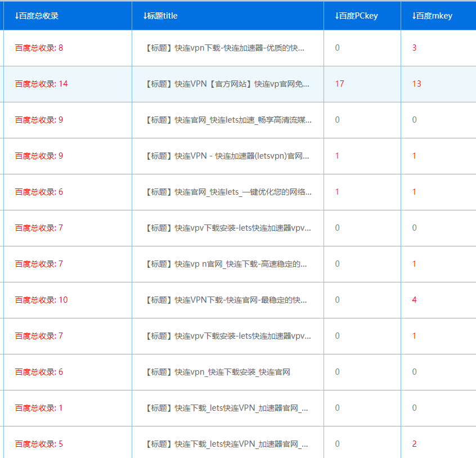
Task: Sort by the 百度总收录 column header
Action: coord(37,16)
